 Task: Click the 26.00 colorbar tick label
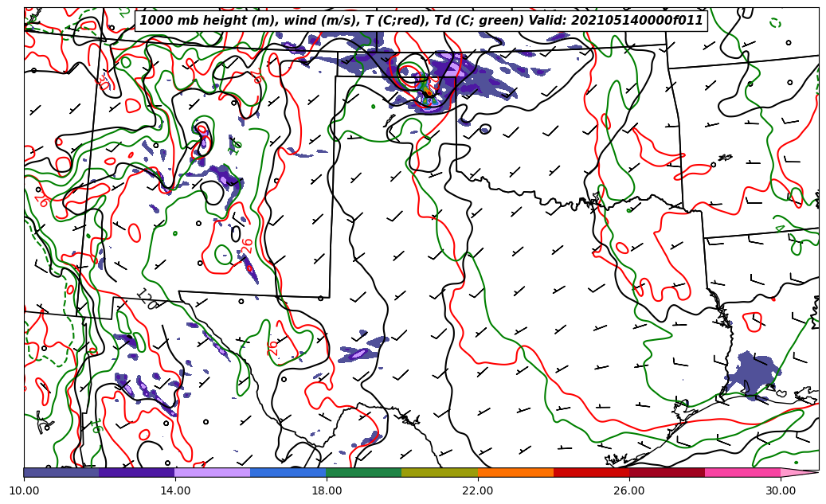(629, 490)
